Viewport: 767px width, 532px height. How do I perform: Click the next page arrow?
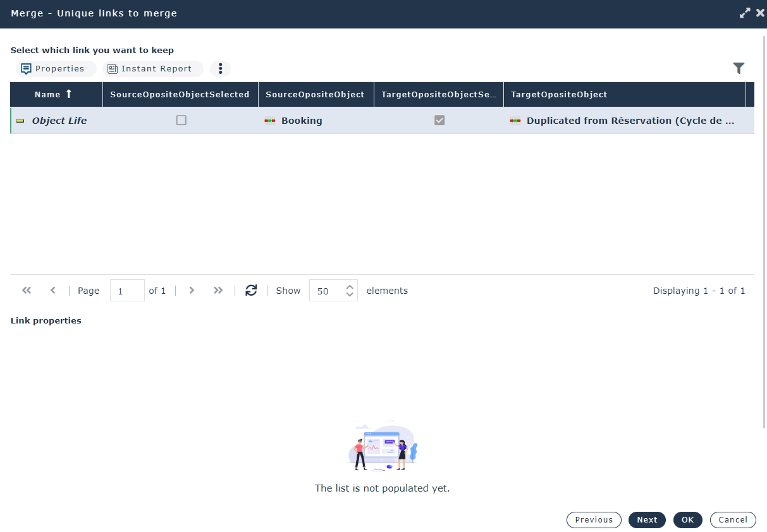(192, 291)
